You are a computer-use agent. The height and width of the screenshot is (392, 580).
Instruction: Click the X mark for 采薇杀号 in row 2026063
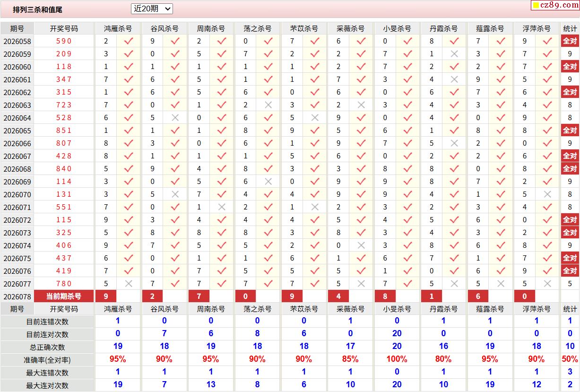(x=361, y=105)
